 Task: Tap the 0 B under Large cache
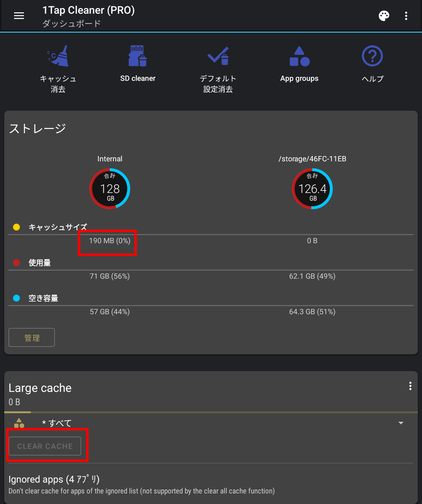pyautogui.click(x=14, y=402)
